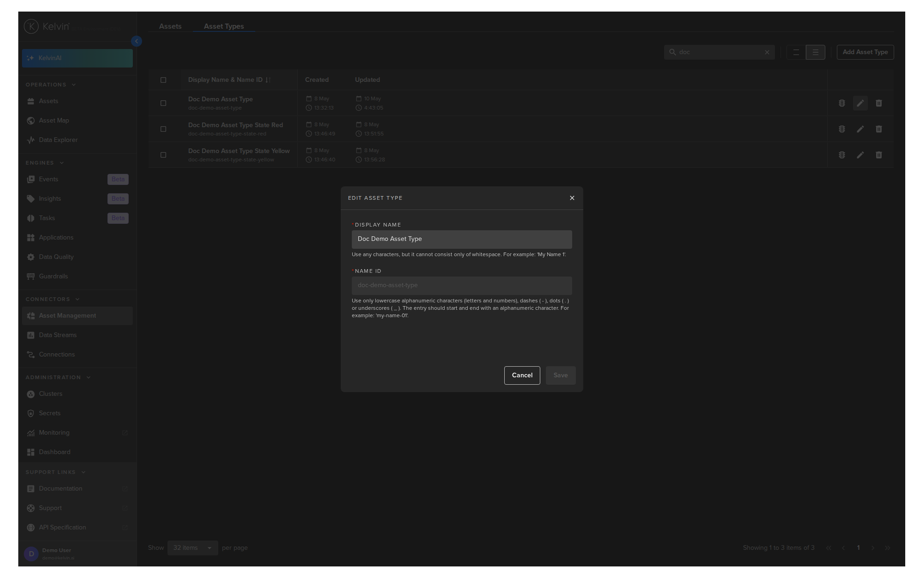Open Monitoring external link
Image resolution: width=924 pixels, height=578 pixels.
click(77, 433)
